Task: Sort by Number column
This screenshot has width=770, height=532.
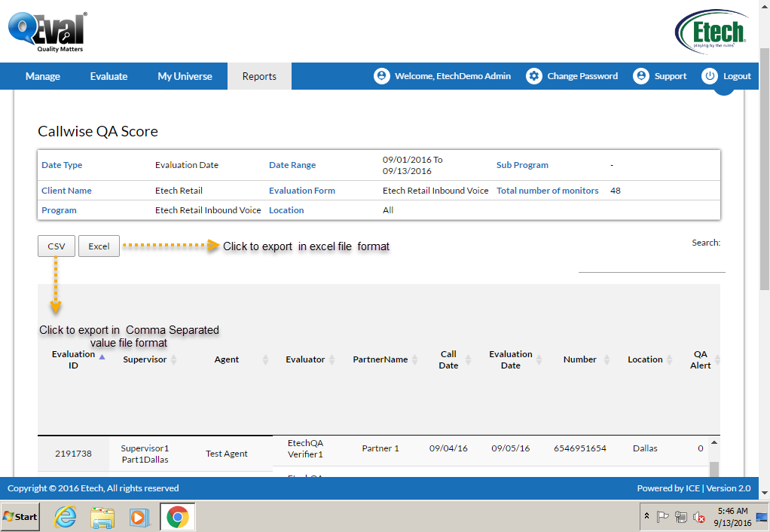Action: click(x=580, y=359)
